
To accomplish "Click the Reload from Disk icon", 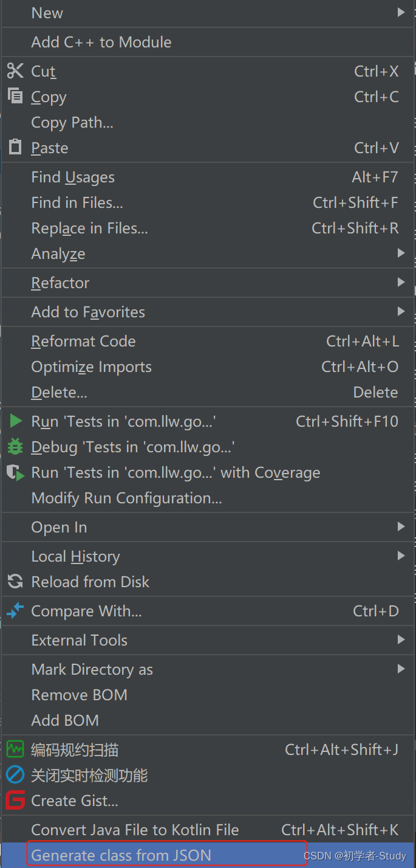I will [15, 582].
